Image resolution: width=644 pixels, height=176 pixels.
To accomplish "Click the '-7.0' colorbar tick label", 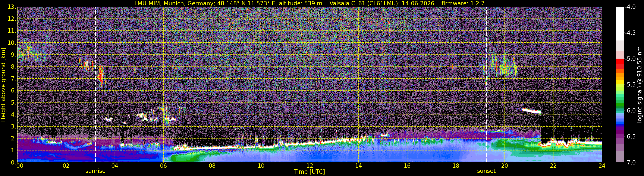I will coord(630,162).
